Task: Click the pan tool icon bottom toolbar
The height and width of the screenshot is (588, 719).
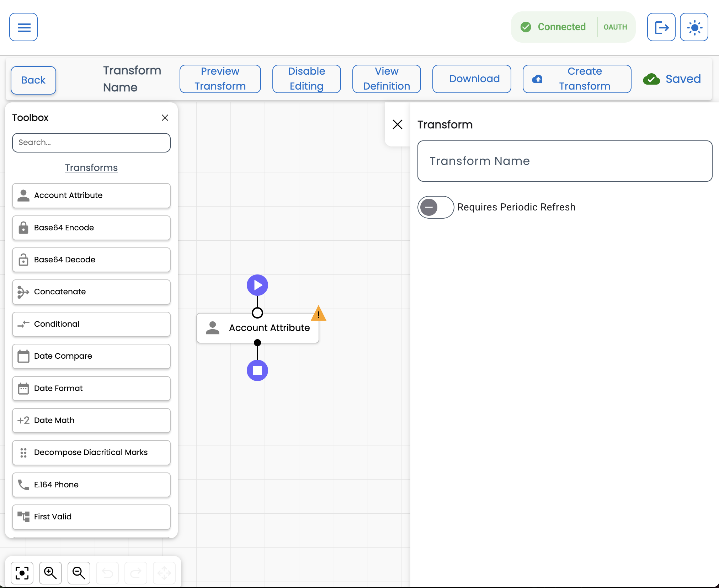Action: (164, 573)
